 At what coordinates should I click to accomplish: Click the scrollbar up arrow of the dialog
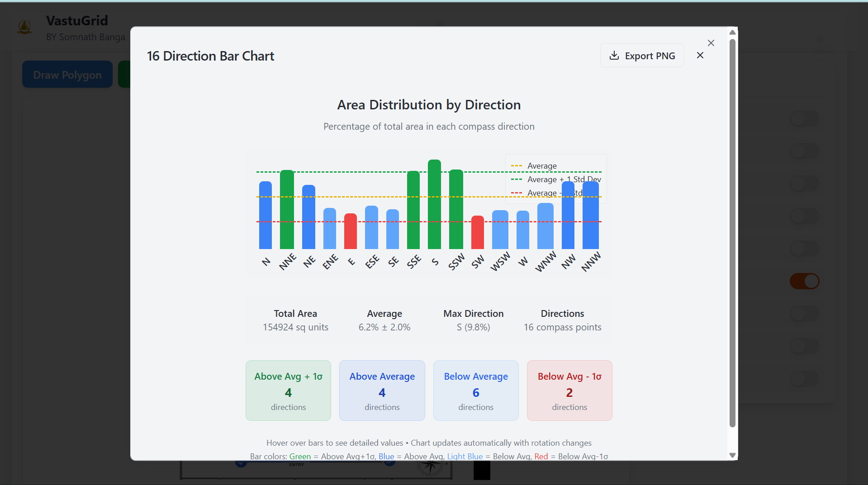(731, 32)
